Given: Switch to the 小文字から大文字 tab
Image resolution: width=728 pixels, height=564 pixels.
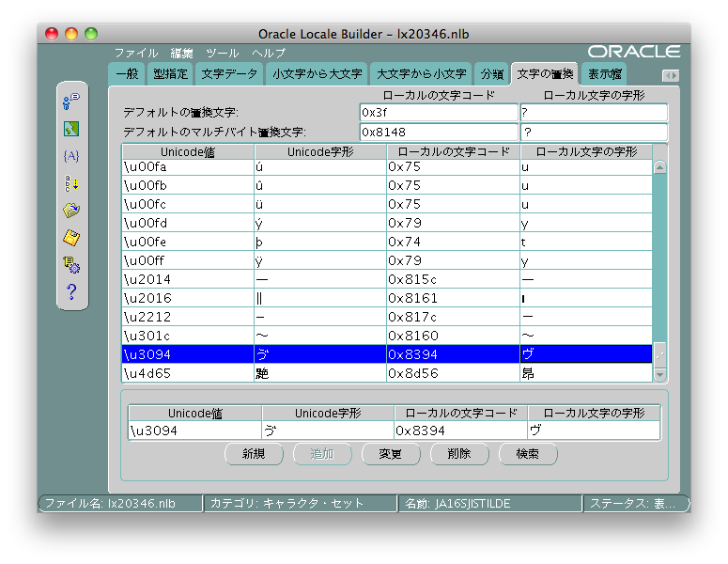Looking at the screenshot, I should 318,74.
